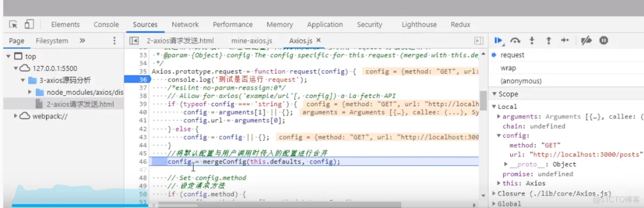Hide the navigator sidebar panel icon

point(133,41)
